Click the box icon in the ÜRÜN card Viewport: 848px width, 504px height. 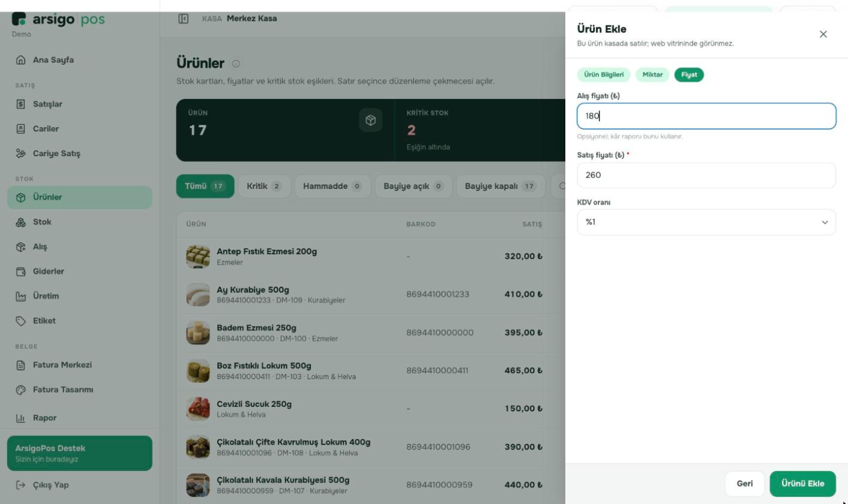tap(371, 120)
